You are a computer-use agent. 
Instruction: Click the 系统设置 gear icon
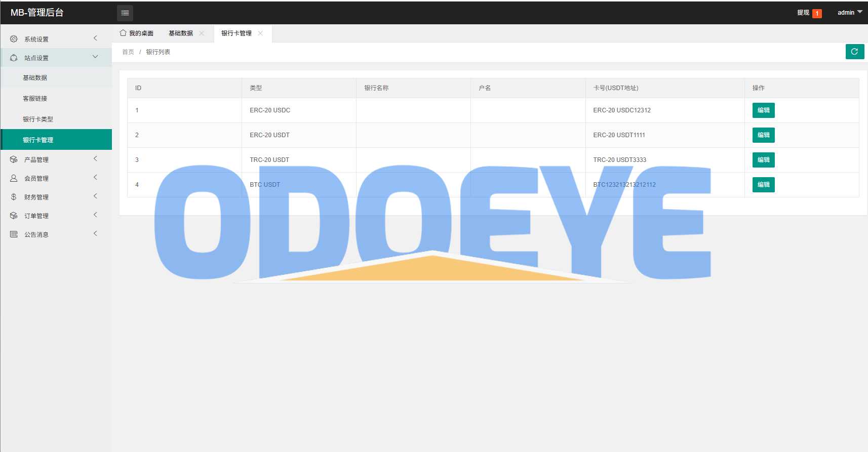(x=14, y=39)
